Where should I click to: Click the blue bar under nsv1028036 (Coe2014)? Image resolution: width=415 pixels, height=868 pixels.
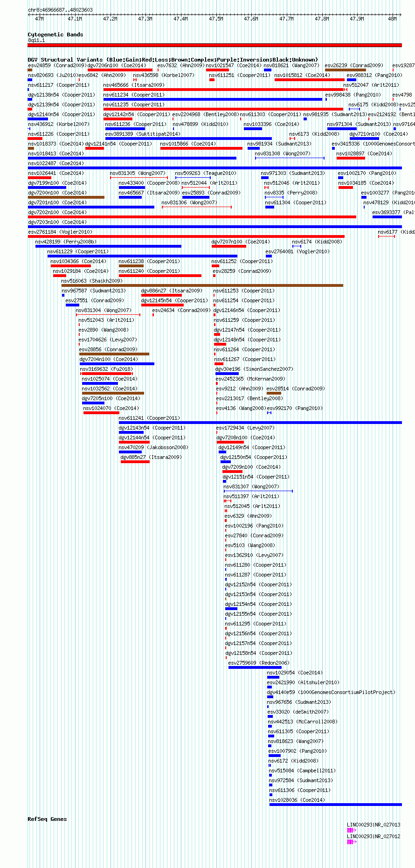[336, 805]
